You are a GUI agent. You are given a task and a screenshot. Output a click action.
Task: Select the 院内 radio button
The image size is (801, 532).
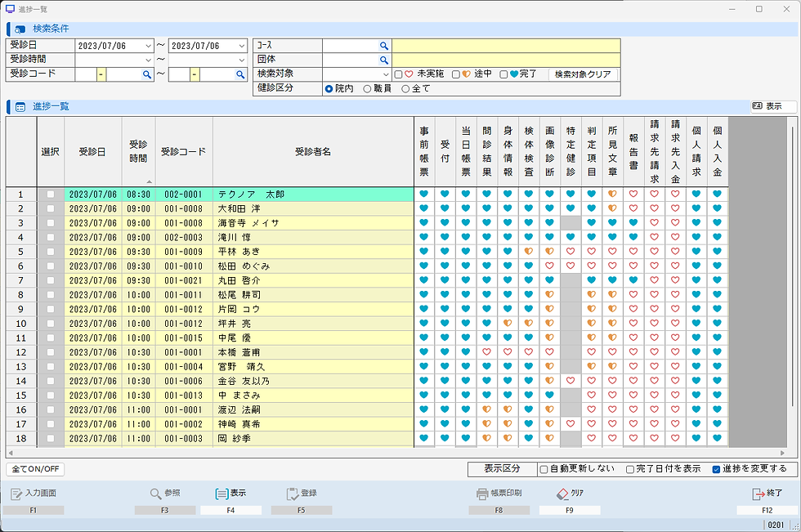click(x=329, y=89)
